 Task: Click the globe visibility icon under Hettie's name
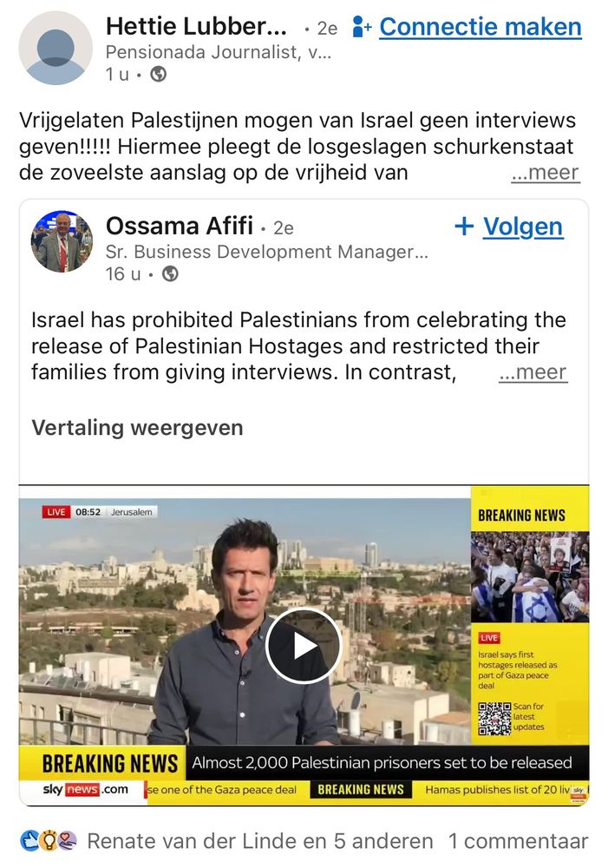tap(158, 74)
